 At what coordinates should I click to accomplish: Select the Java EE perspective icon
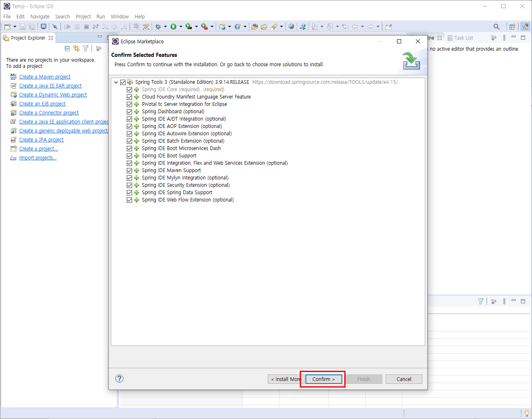coord(525,27)
